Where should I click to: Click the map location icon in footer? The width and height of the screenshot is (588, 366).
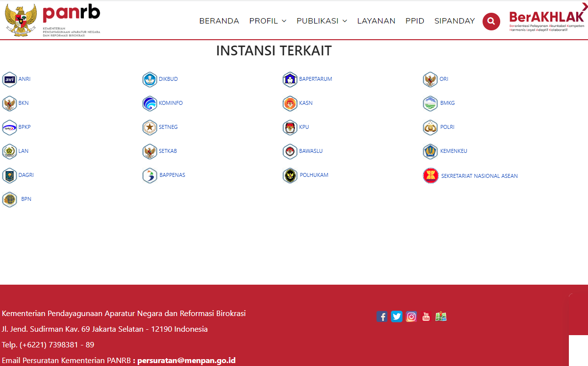[x=441, y=317]
